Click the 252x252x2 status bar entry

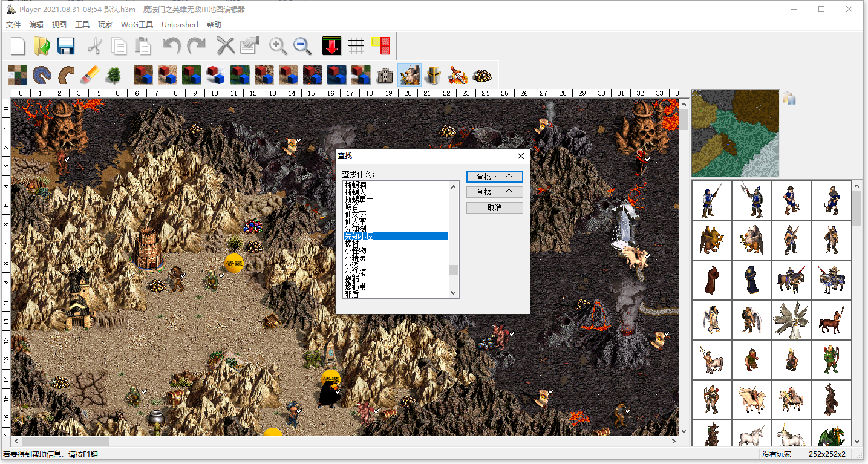[826, 454]
